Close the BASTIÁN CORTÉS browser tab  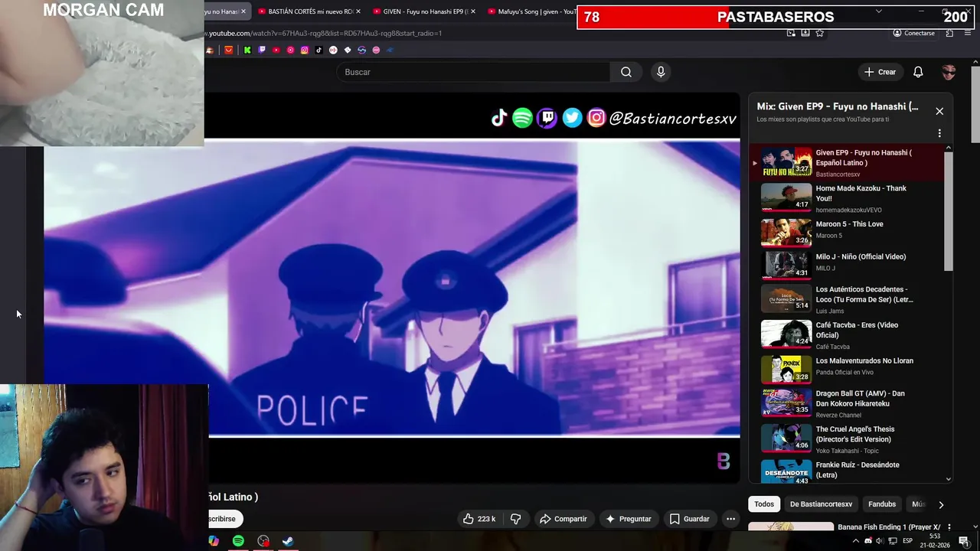point(358,11)
